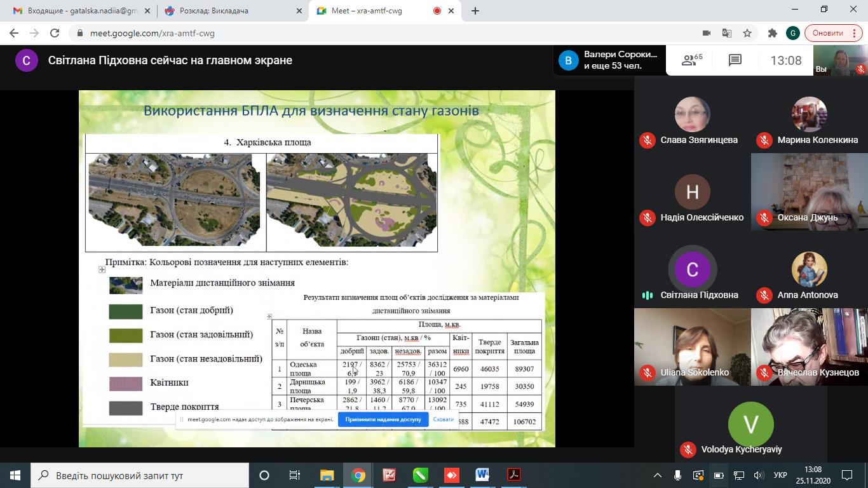This screenshot has width=868, height=488.
Task: Reload the Meet page
Action: coord(55,33)
